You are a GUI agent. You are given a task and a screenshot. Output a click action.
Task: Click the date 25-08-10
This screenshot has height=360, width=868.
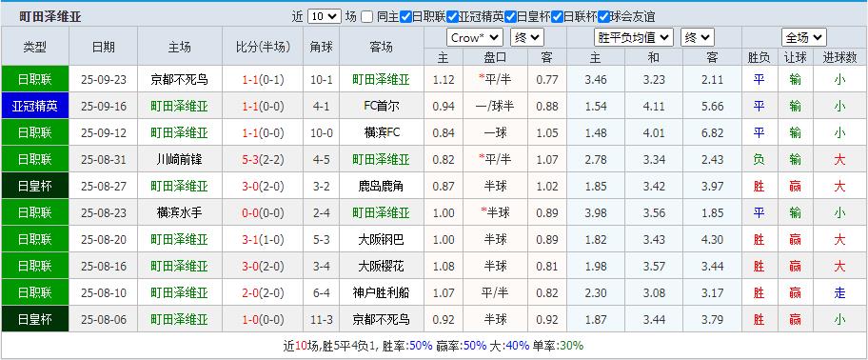[x=104, y=292]
